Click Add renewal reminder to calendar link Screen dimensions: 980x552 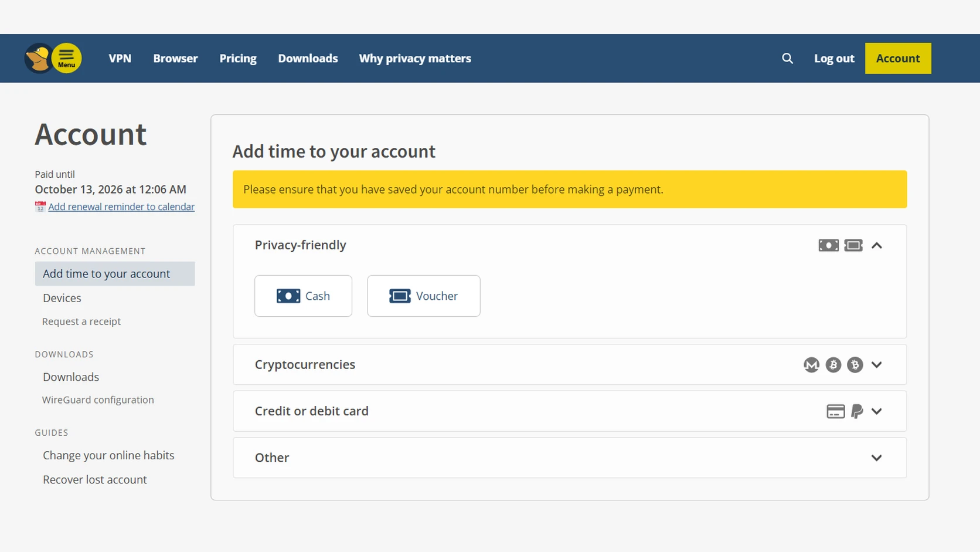click(x=121, y=206)
